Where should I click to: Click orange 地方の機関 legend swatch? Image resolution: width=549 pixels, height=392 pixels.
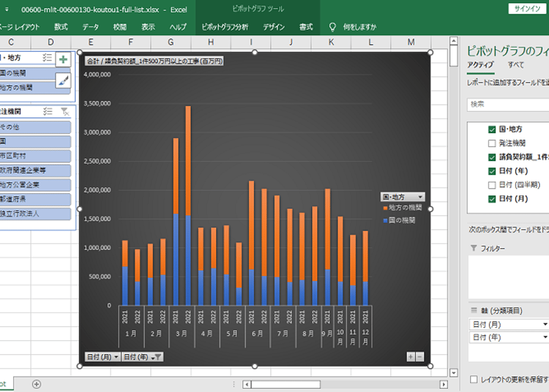pos(385,208)
